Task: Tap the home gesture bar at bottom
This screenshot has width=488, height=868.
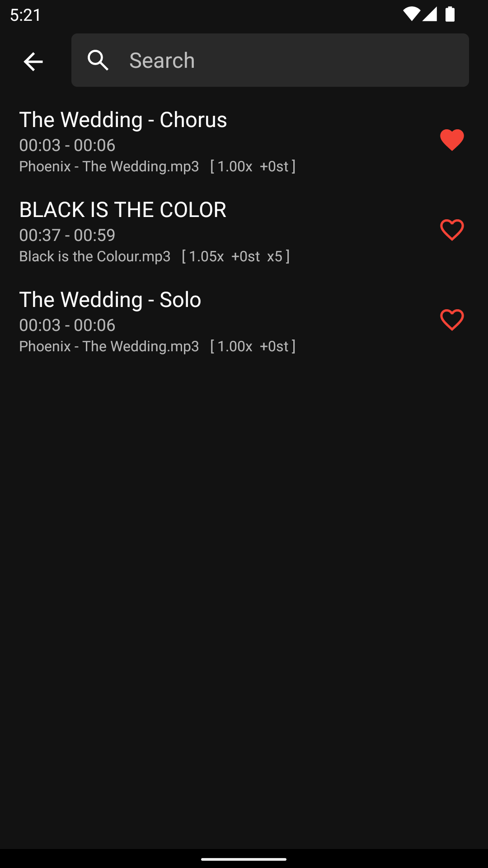Action: point(244,859)
